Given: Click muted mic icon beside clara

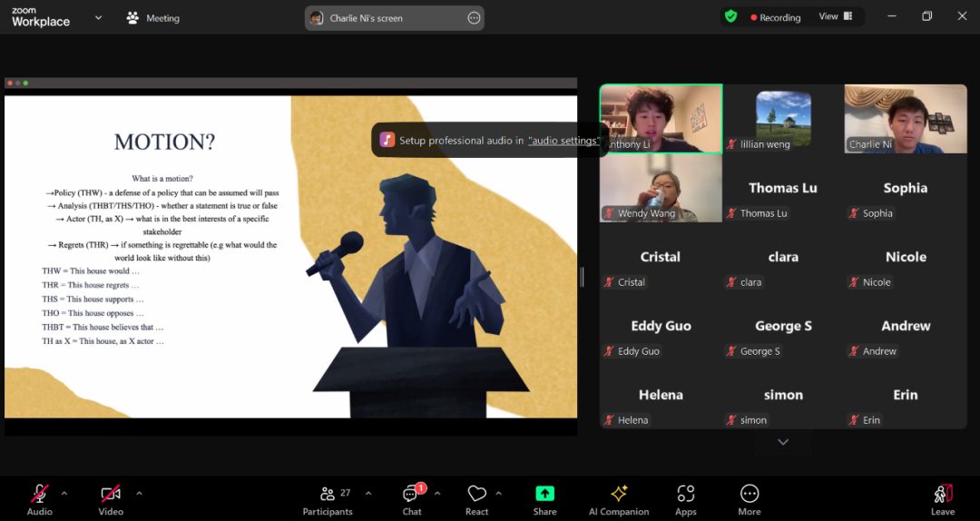Looking at the screenshot, I should 731,282.
